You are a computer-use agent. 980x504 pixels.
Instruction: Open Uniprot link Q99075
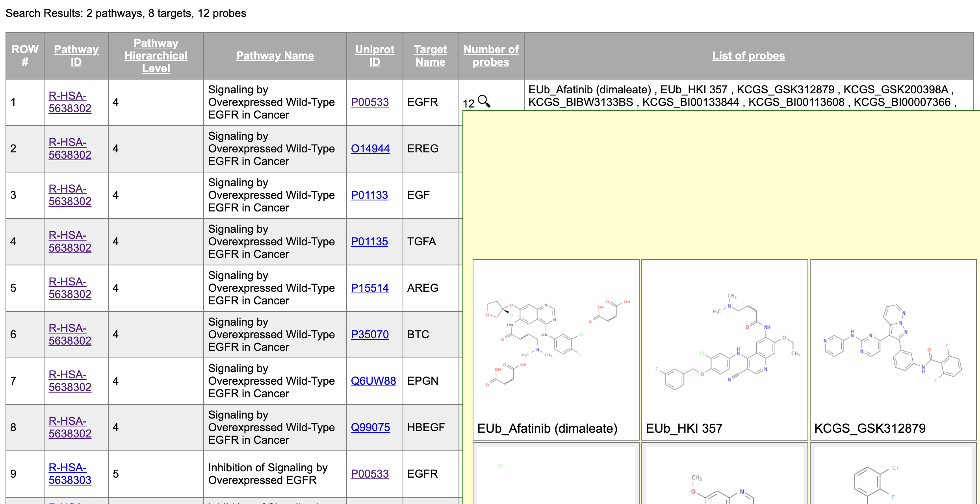pos(370,427)
